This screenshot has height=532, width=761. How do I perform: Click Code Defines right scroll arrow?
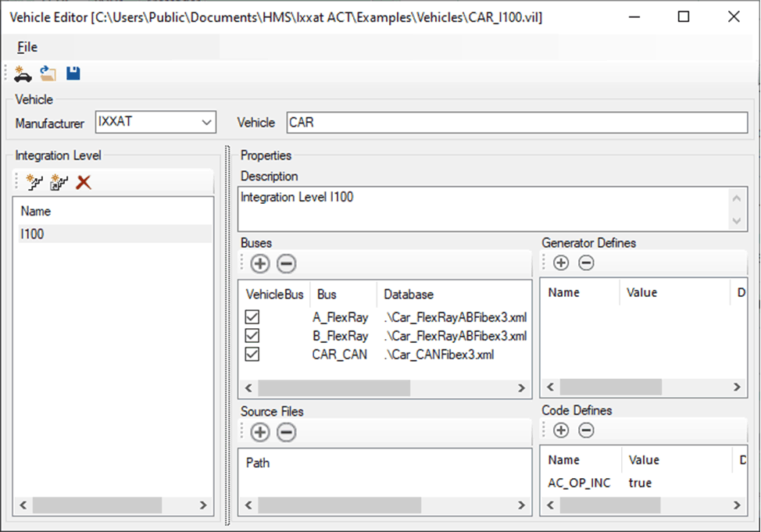(738, 505)
